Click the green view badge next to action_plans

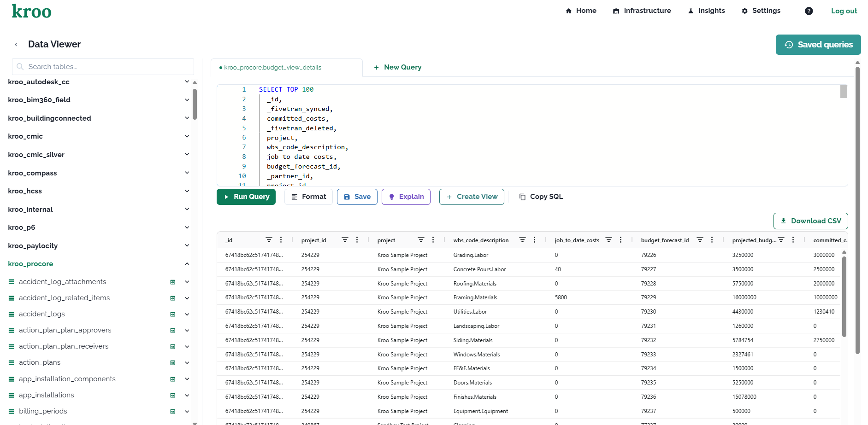click(172, 362)
